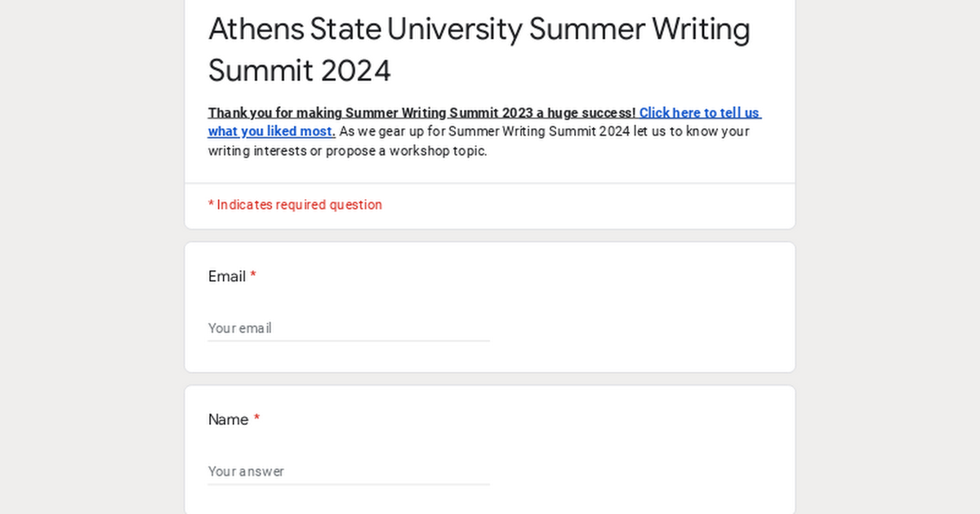
Task: Click the form title text
Action: tap(479, 49)
